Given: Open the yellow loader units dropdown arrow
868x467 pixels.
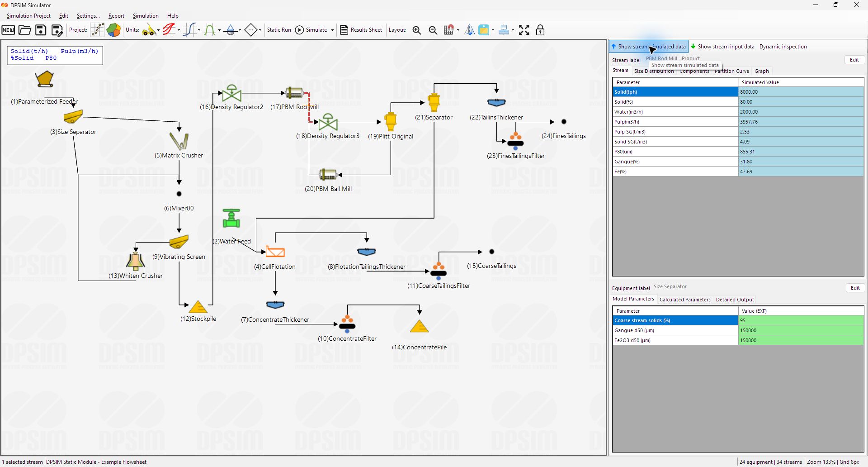Looking at the screenshot, I should [x=158, y=30].
